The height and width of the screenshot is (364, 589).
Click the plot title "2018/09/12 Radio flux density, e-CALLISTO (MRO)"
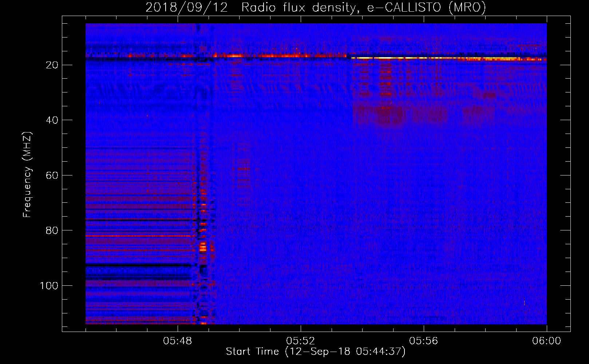click(316, 7)
